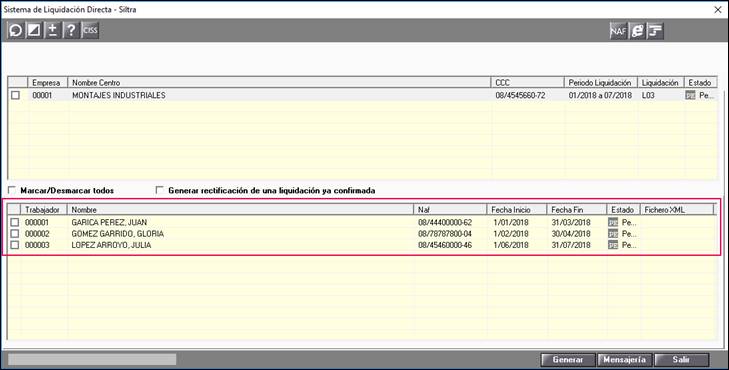Select the MONTAJES INDUSTRIALES cell
This screenshot has width=729, height=370.
pyautogui.click(x=119, y=95)
